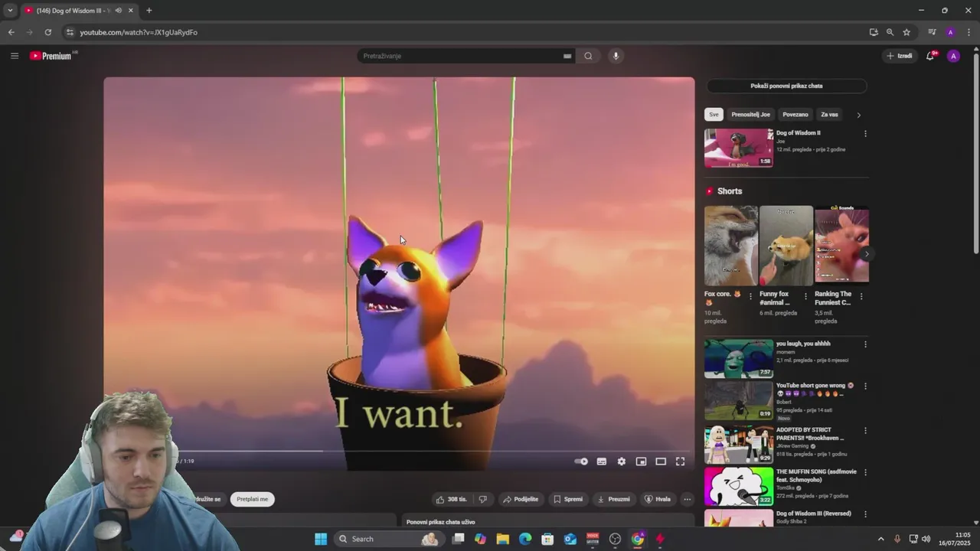Open Chrome profile avatar in toolbar
This screenshot has width=980, height=551.
[950, 32]
